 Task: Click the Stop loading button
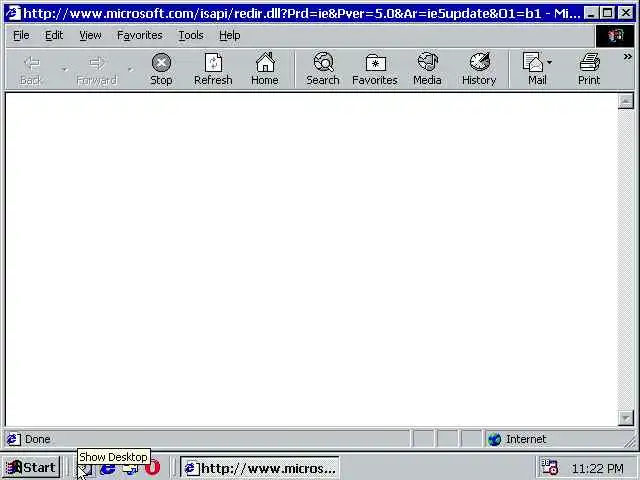click(x=161, y=69)
